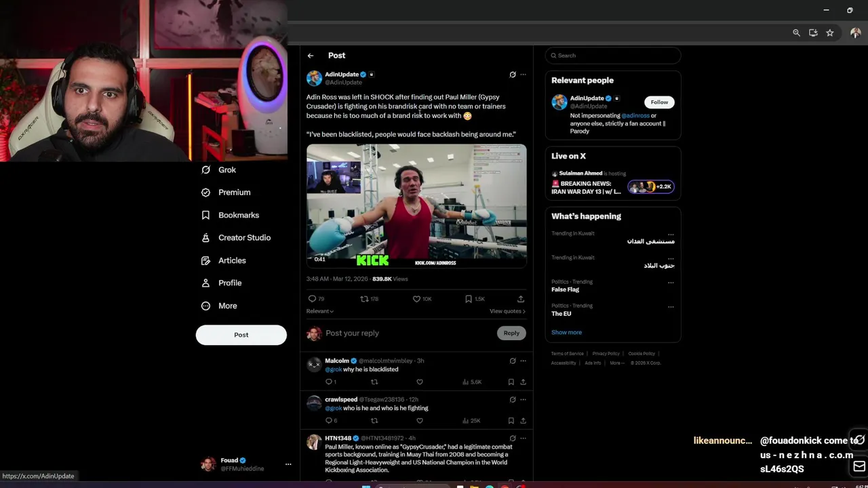Click Chrome search tabs magnifier icon
The width and height of the screenshot is (868, 488).
click(x=797, y=33)
